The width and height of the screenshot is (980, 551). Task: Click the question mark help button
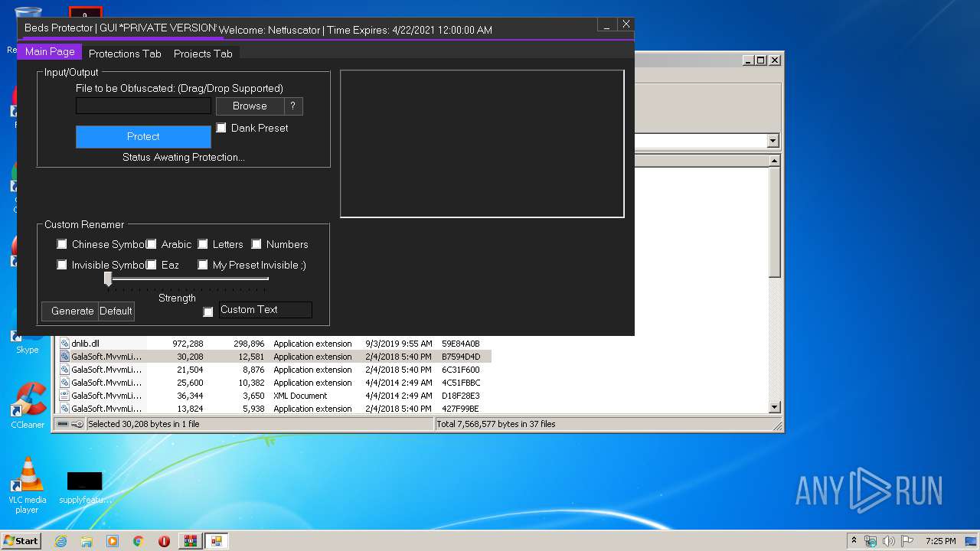292,106
